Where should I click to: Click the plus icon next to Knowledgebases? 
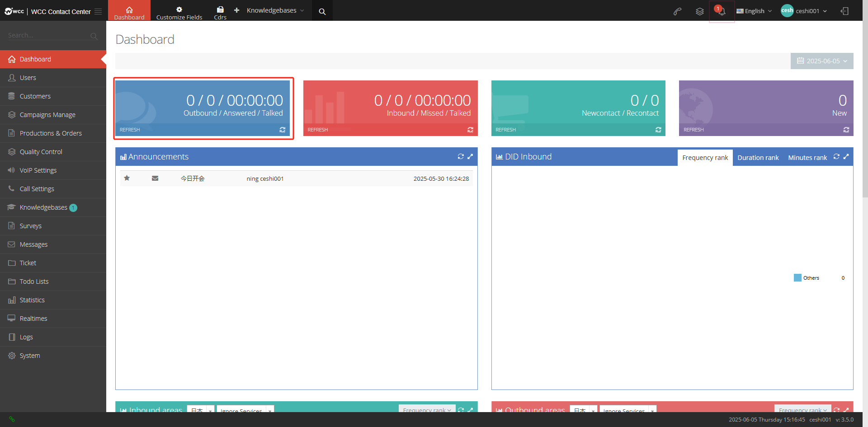click(x=236, y=10)
